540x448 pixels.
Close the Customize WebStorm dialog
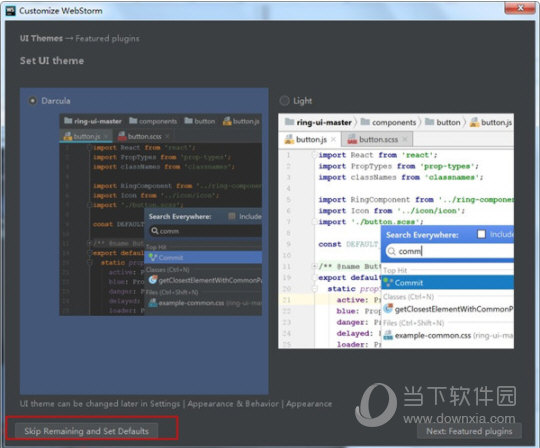[520, 8]
